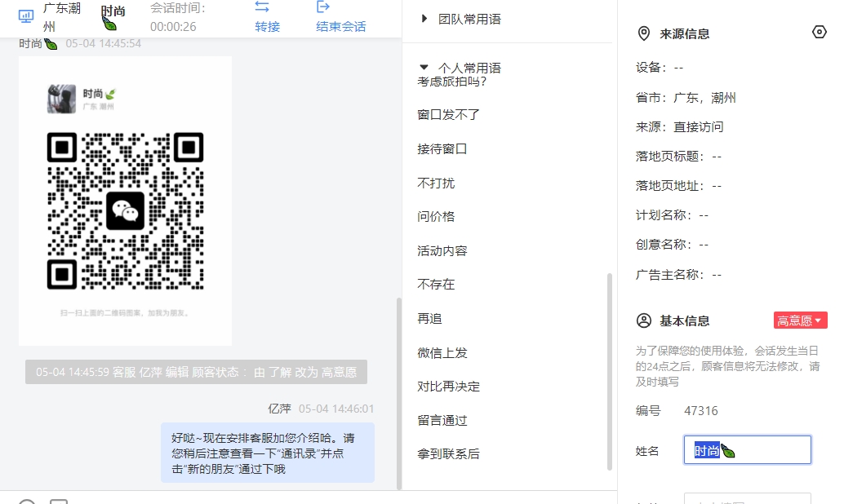Pick the 不存在 quick phrase
The width and height of the screenshot is (844, 504).
click(436, 285)
